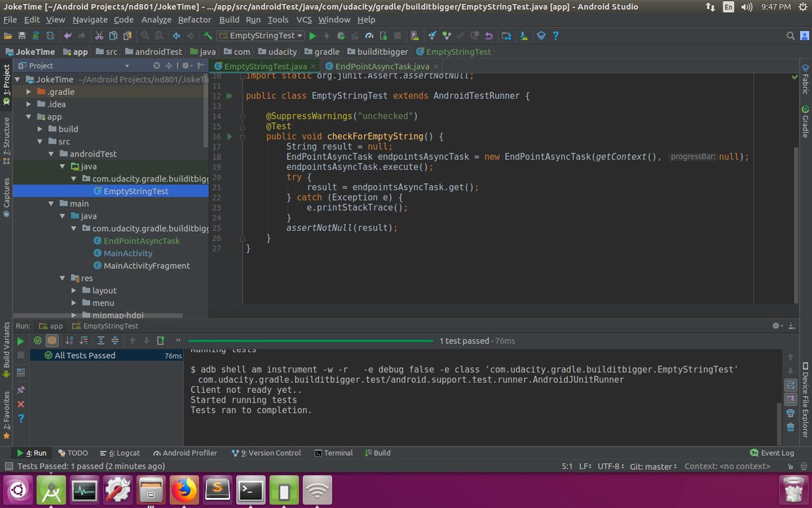Viewport: 812px width, 508px height.
Task: Open the Refactor menu
Action: (194, 20)
